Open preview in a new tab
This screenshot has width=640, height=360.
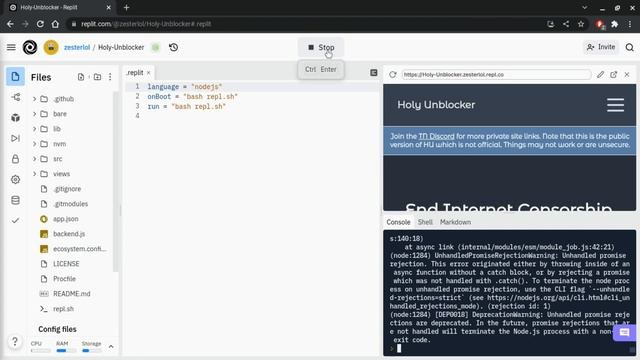coord(613,74)
